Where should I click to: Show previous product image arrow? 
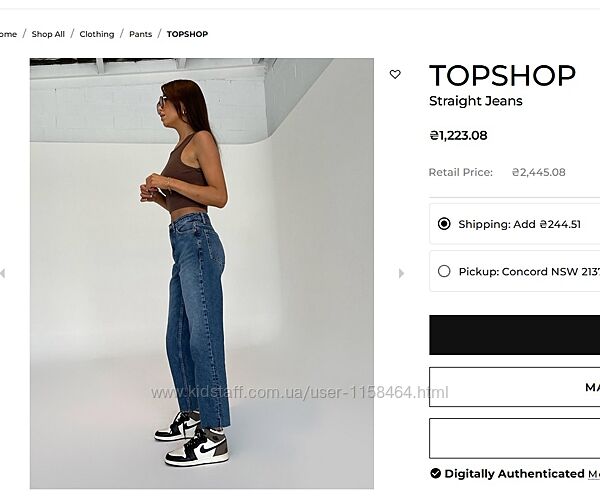point(3,273)
